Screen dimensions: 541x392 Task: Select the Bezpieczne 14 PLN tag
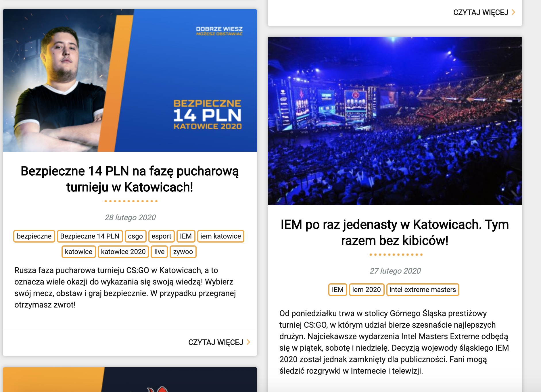(90, 236)
